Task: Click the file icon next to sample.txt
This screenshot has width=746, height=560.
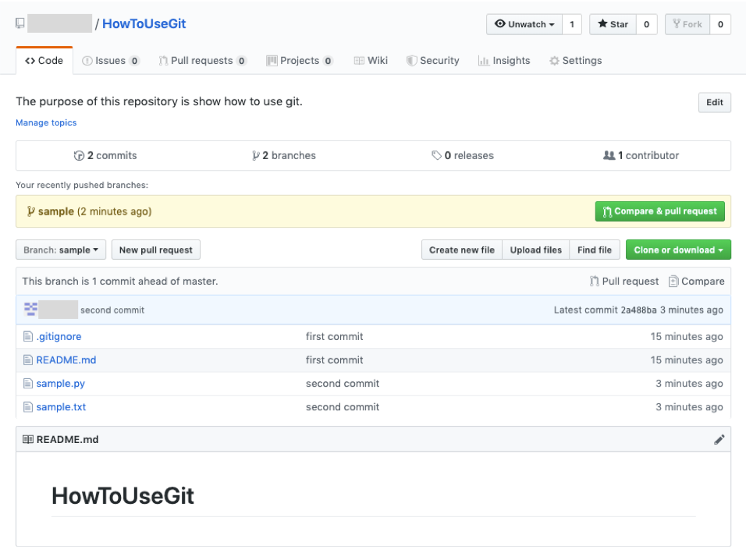Action: 28,407
